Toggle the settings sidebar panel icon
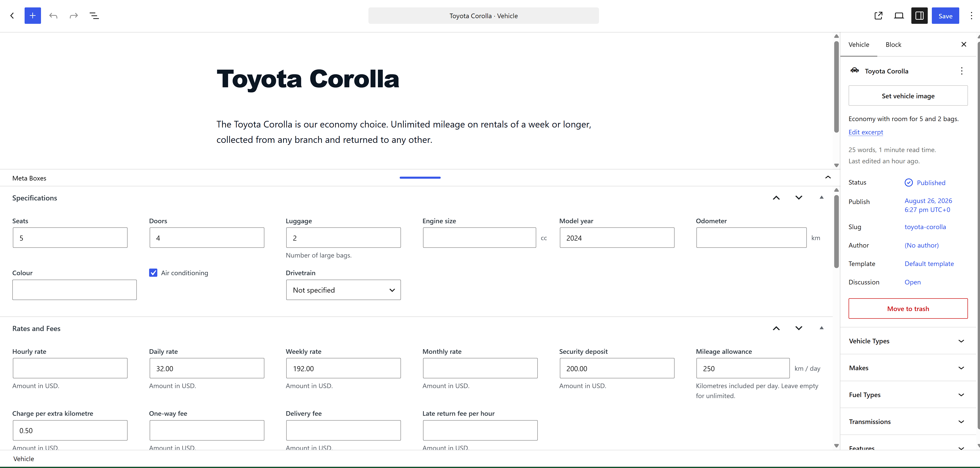 coord(920,16)
